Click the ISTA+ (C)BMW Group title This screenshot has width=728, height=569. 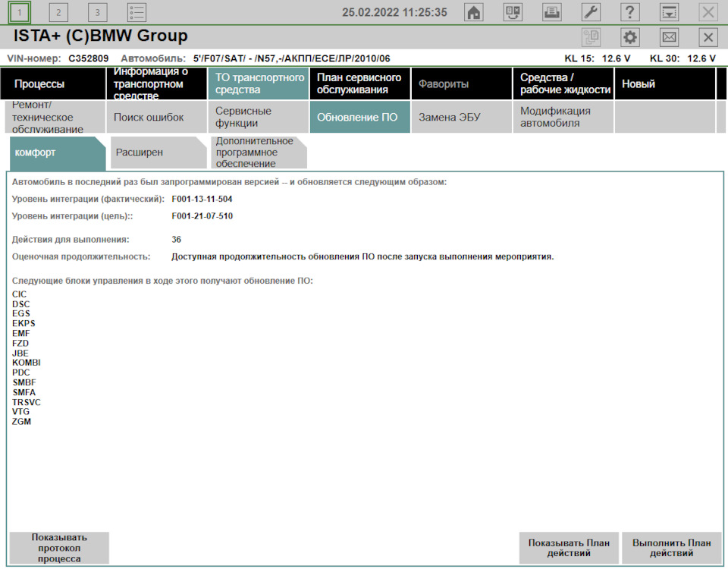pyautogui.click(x=100, y=36)
